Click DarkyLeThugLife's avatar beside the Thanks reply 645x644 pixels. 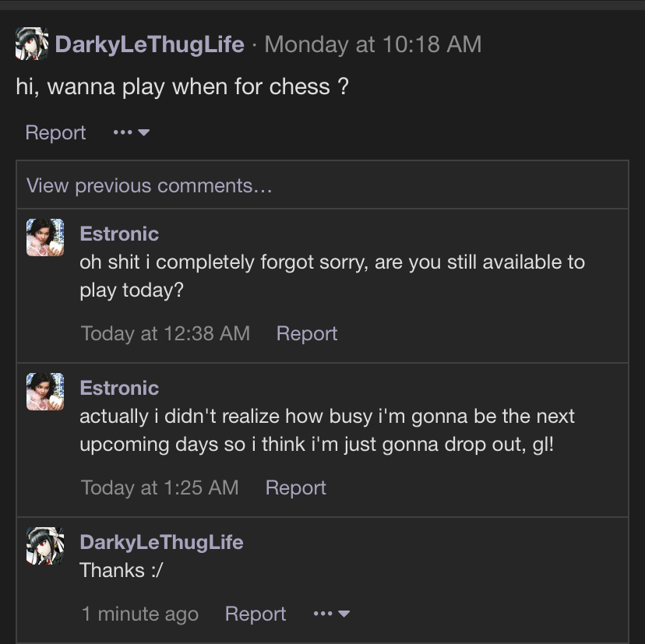coord(45,546)
